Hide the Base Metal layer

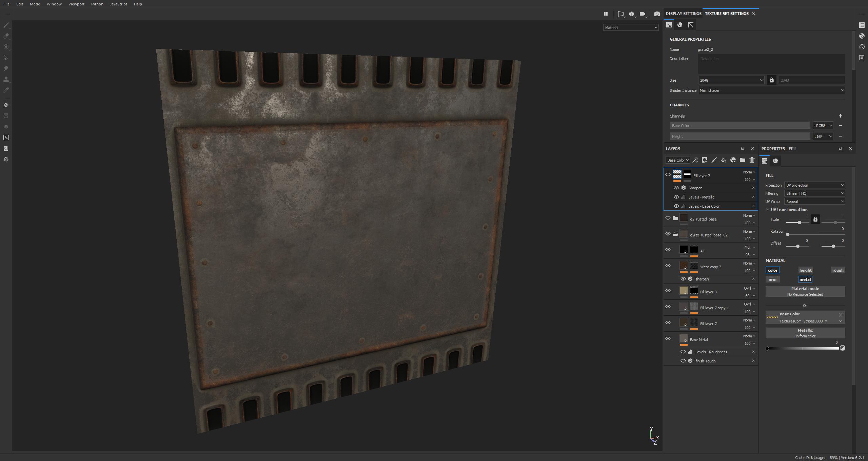668,339
